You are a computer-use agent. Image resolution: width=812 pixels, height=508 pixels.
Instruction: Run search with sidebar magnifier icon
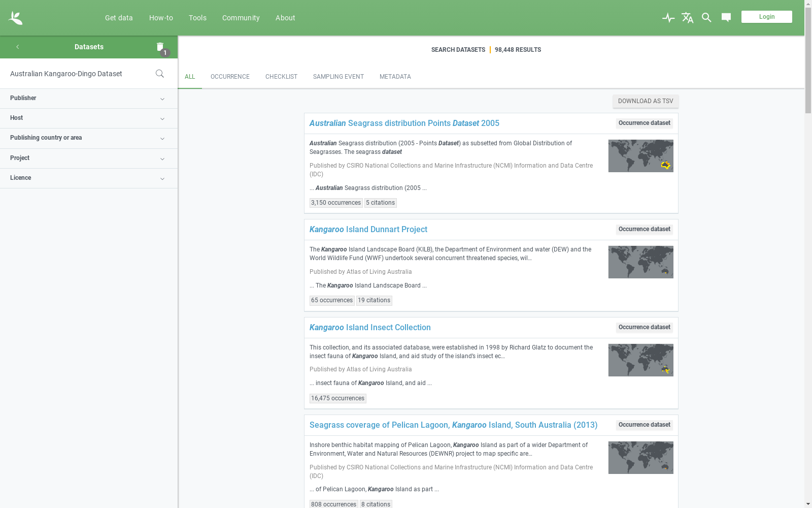160,74
